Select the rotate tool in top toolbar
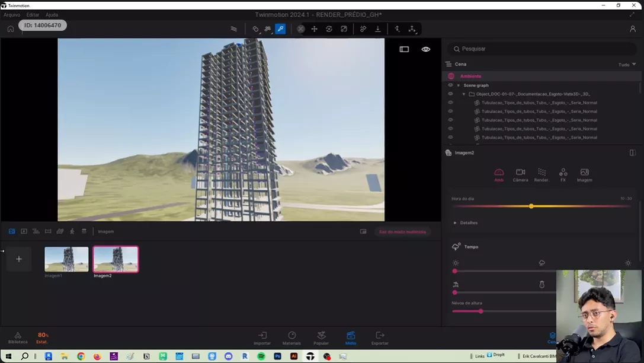Screen dimensions: 644x363 click(329, 28)
